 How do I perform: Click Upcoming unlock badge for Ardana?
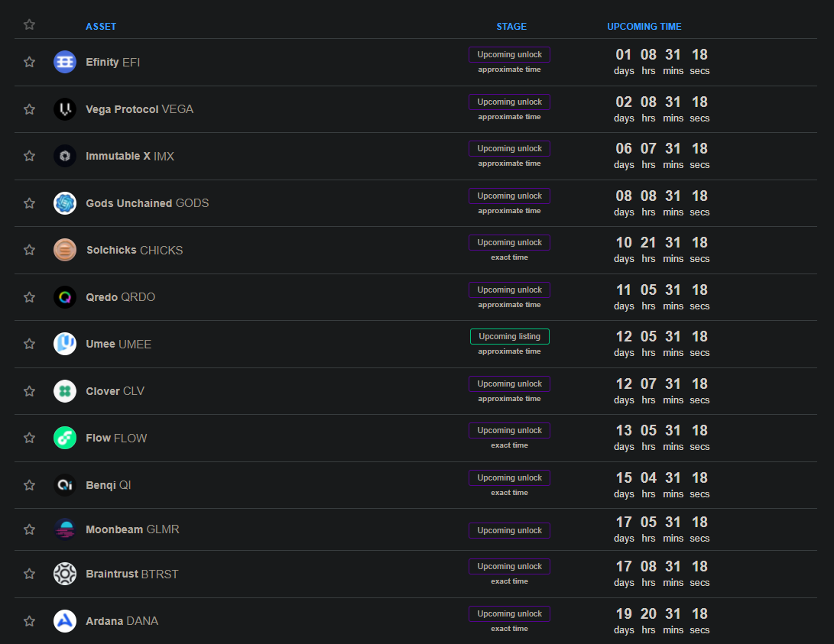coord(510,613)
